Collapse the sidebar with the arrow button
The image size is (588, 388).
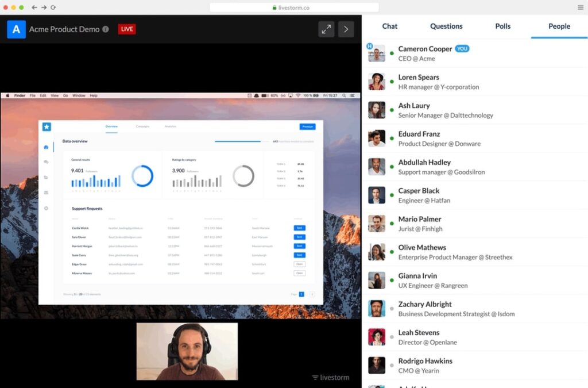pos(346,29)
